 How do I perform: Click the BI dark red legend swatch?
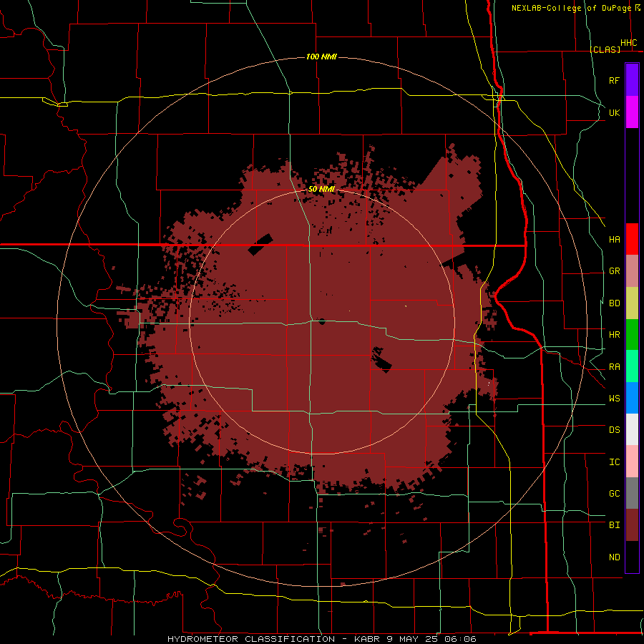pyautogui.click(x=632, y=525)
